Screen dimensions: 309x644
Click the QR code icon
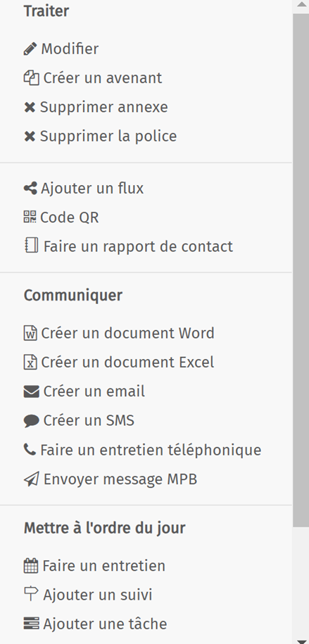(x=30, y=217)
